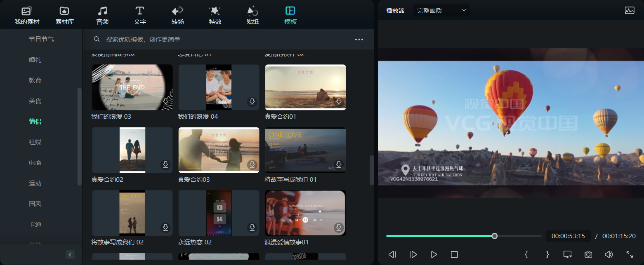The image size is (644, 265).
Task: Click the template search field
Action: (223, 40)
